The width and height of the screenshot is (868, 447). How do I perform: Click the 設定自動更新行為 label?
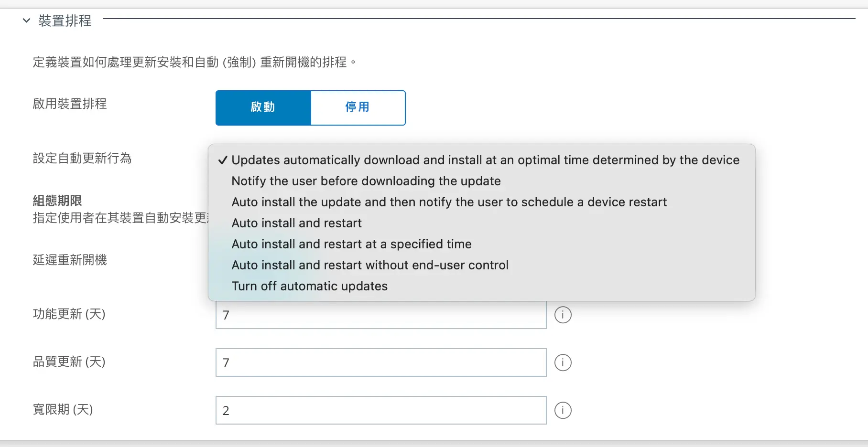[x=82, y=158]
